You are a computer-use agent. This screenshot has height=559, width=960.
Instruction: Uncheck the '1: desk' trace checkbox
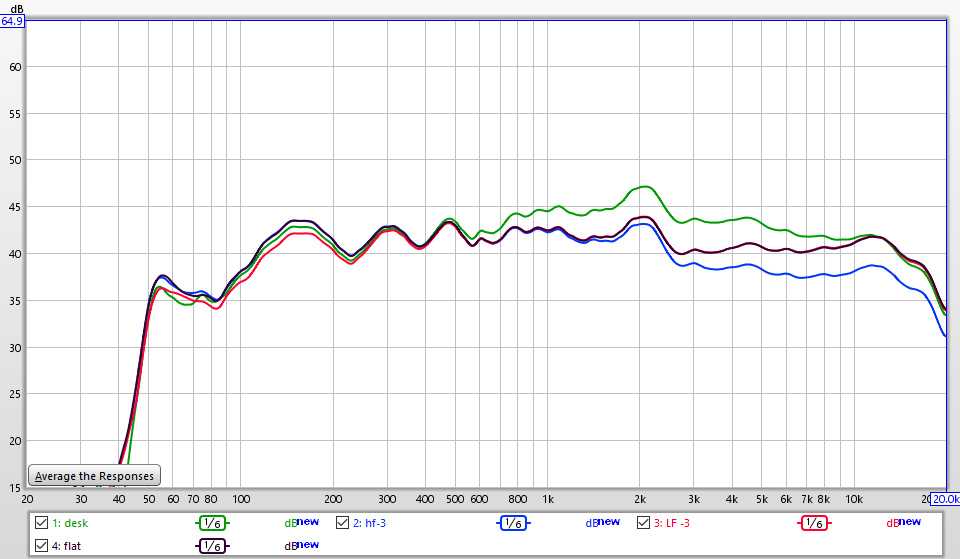[x=41, y=522]
